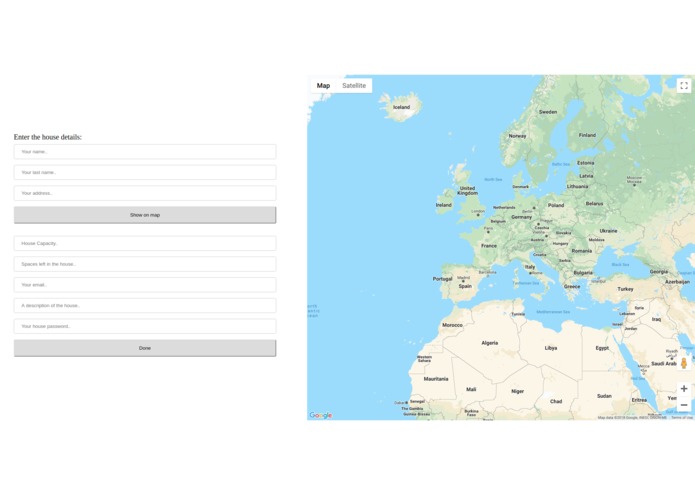Image resolution: width=695 pixels, height=494 pixels.
Task: Click the Libya label on map
Action: point(551,348)
